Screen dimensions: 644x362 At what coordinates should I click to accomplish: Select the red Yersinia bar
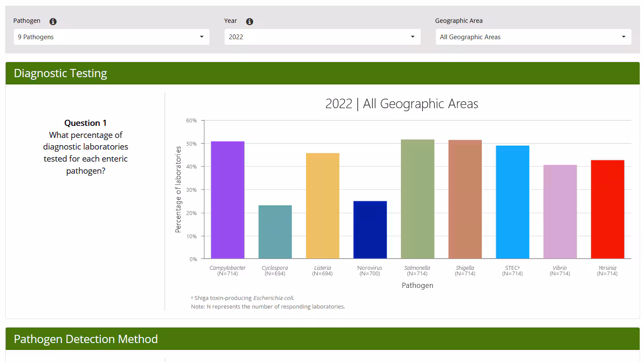pos(607,209)
